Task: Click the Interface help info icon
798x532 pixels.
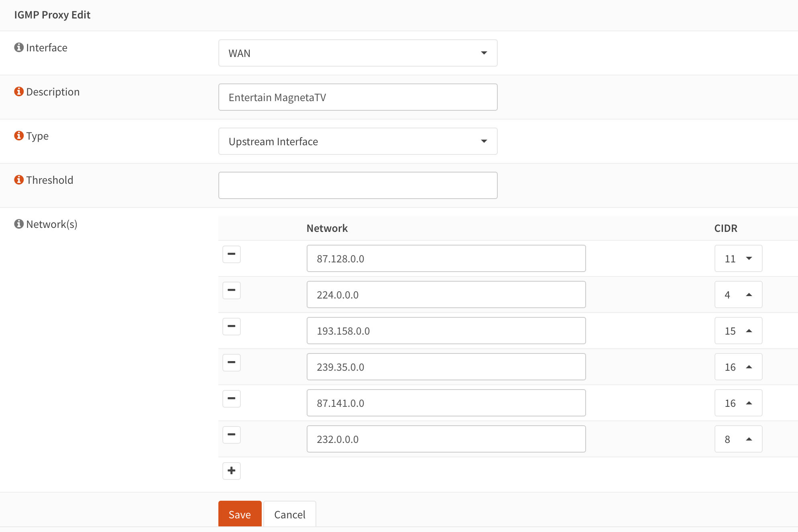Action: 19,47
